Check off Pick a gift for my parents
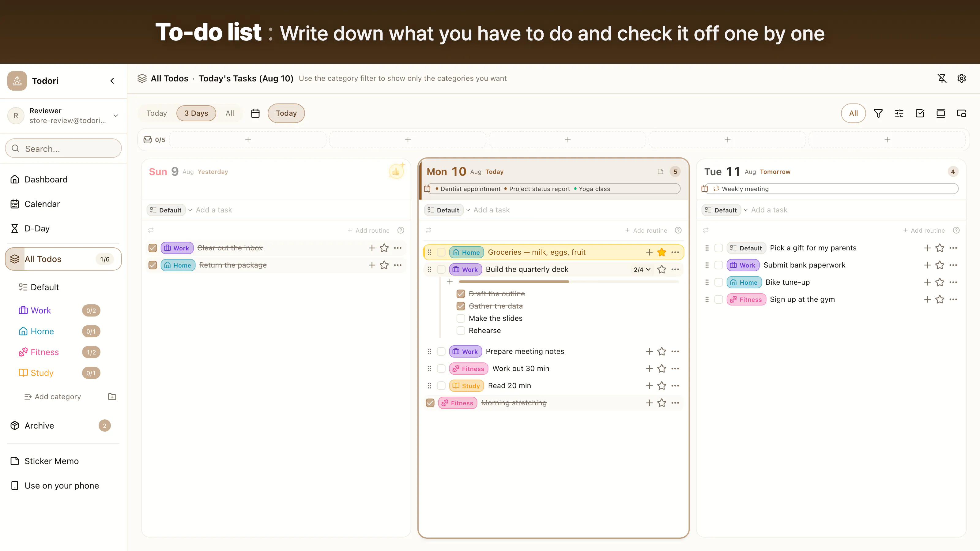 pyautogui.click(x=718, y=248)
